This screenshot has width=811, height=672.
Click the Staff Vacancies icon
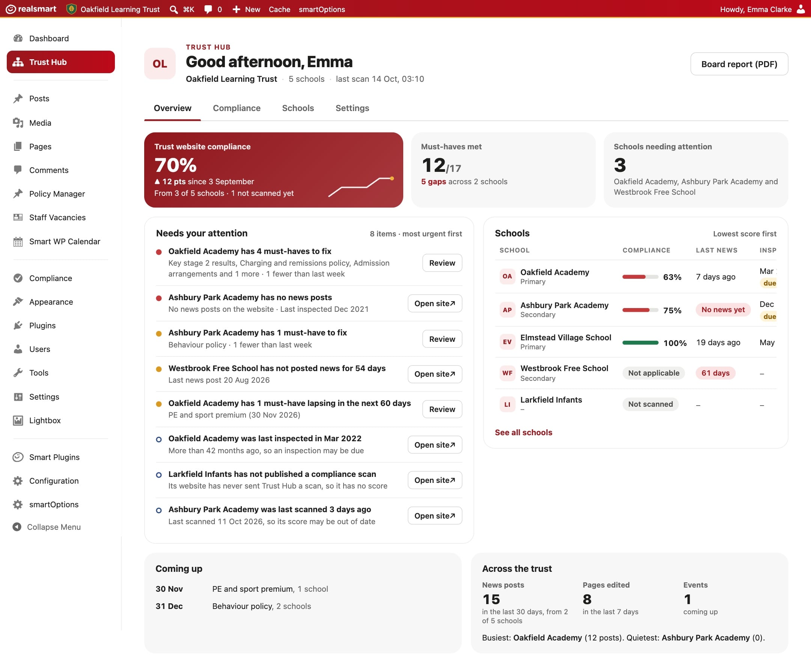(x=18, y=217)
